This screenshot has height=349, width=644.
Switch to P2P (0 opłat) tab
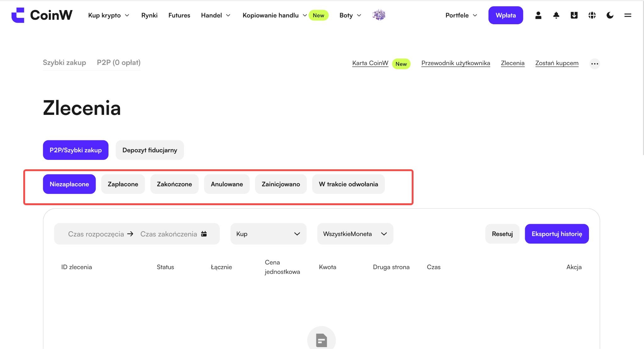pyautogui.click(x=119, y=63)
